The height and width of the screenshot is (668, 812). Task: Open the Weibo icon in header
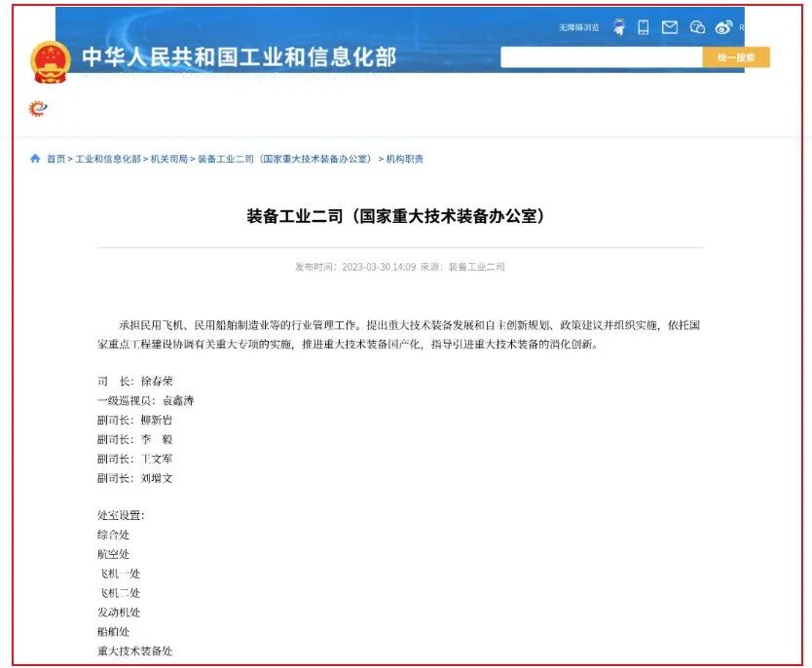point(723,27)
